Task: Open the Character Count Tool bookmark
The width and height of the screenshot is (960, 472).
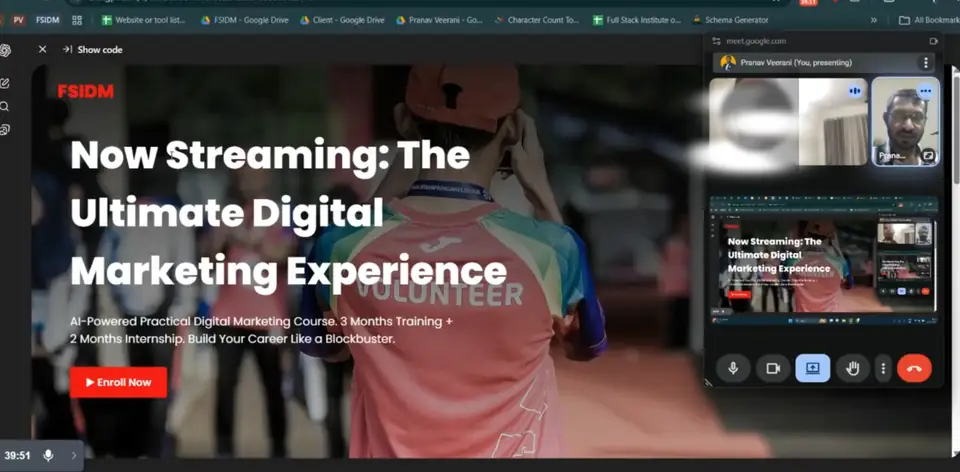Action: pyautogui.click(x=537, y=20)
